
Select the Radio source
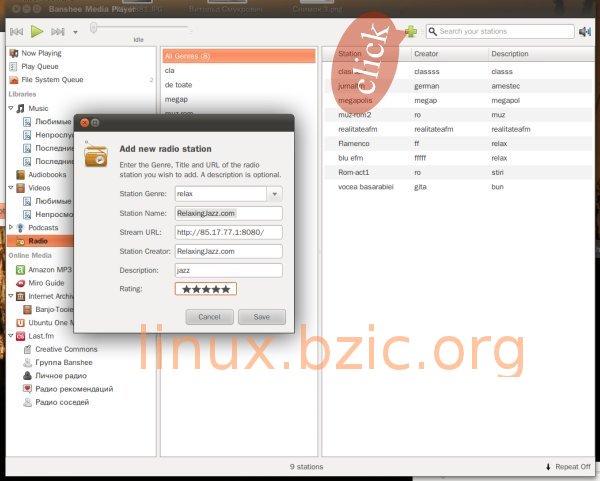(x=40, y=241)
